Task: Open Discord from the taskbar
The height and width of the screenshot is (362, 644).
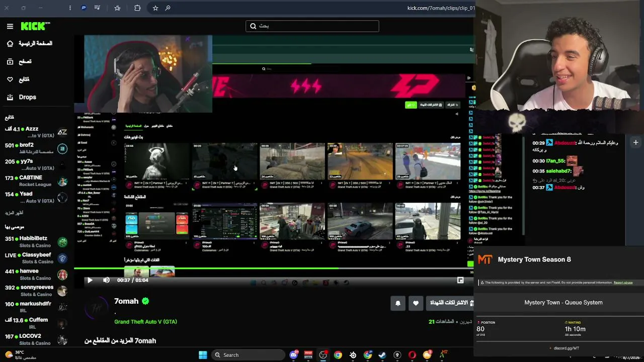Action: click(294, 355)
